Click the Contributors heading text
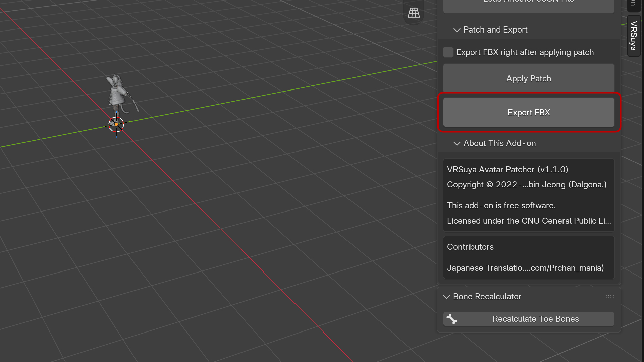Screen dimensions: 644x362 [470, 247]
